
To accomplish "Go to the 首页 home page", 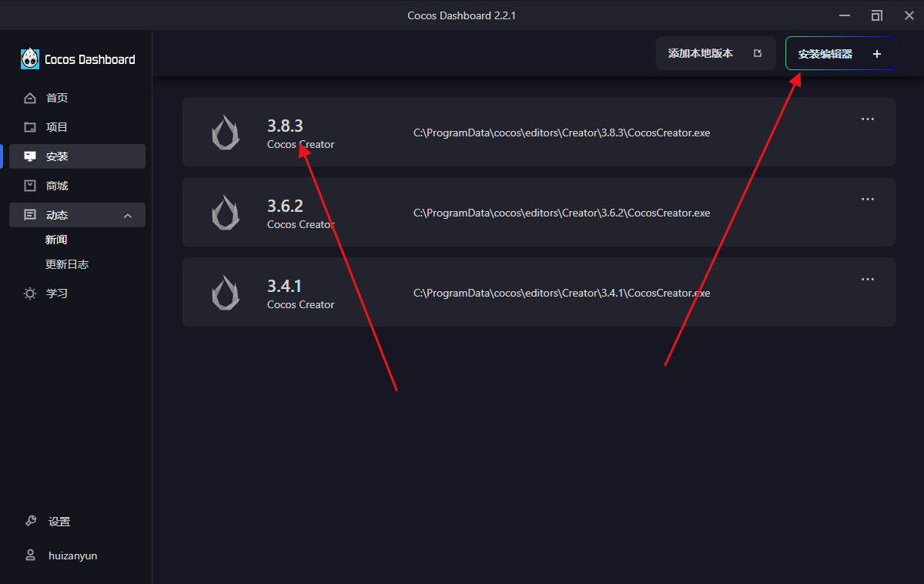I will (57, 98).
